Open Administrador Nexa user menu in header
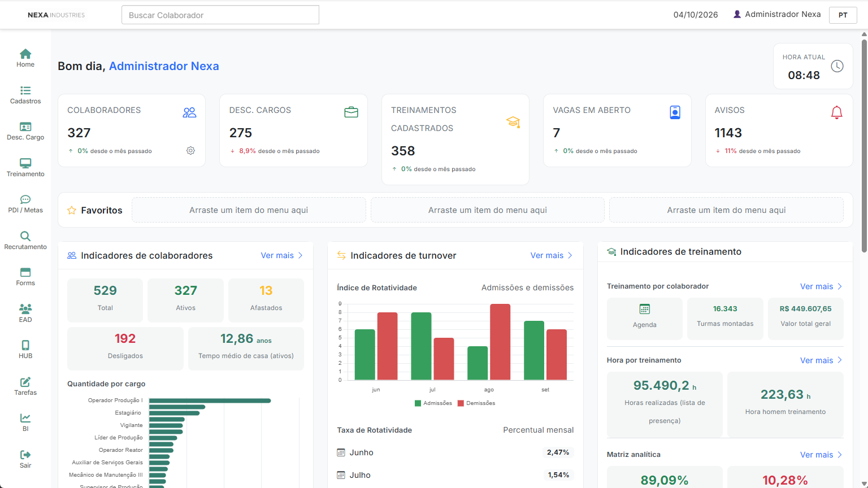Image resolution: width=868 pixels, height=488 pixels. click(777, 15)
